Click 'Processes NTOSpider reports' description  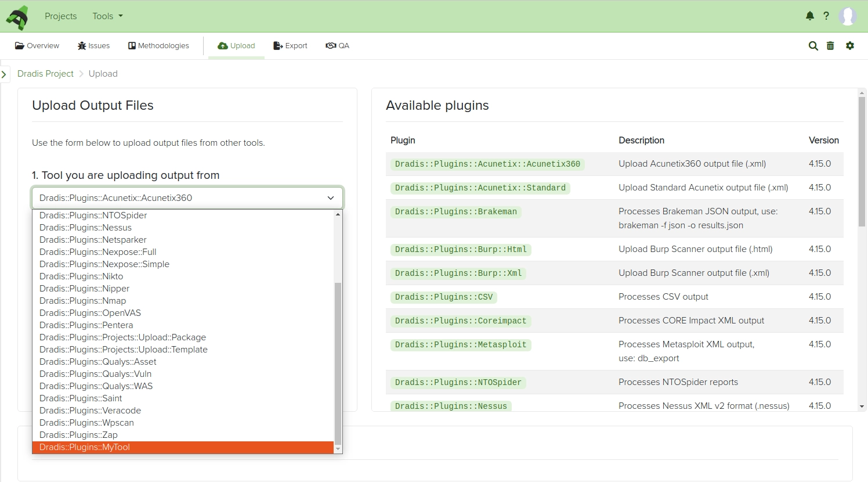point(678,382)
